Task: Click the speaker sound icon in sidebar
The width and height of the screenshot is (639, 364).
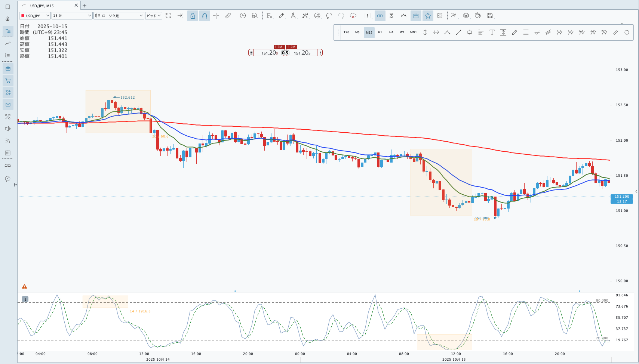Action: tap(8, 129)
